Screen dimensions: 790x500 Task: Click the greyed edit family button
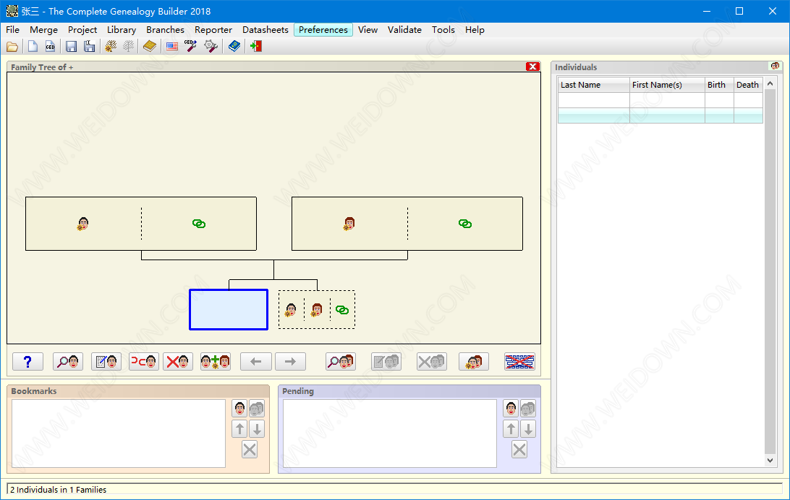coord(386,361)
